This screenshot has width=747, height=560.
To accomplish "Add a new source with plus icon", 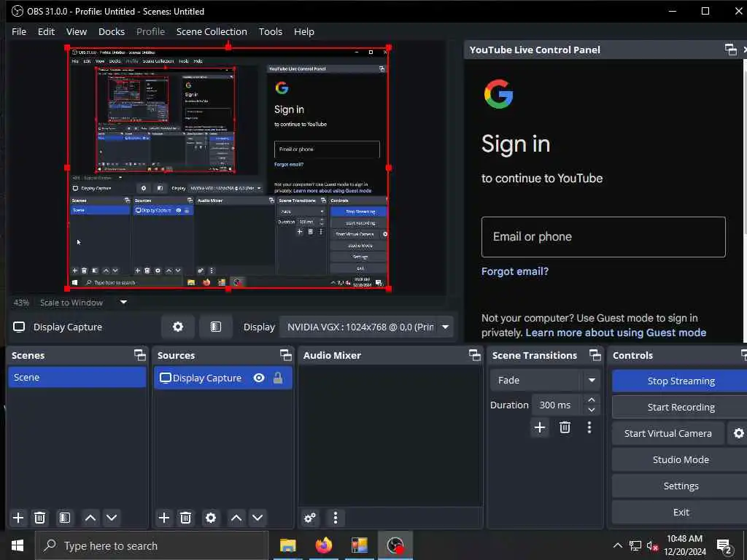I will (x=164, y=518).
